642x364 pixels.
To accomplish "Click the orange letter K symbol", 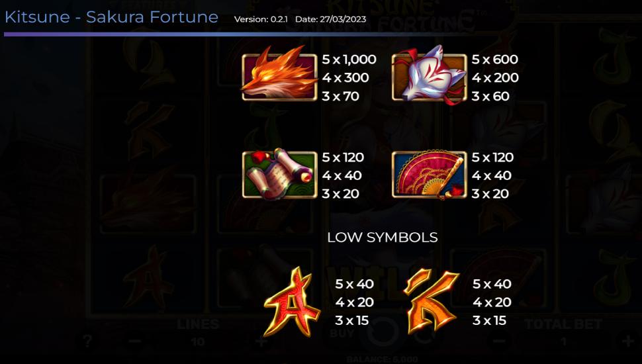I will [x=431, y=301].
